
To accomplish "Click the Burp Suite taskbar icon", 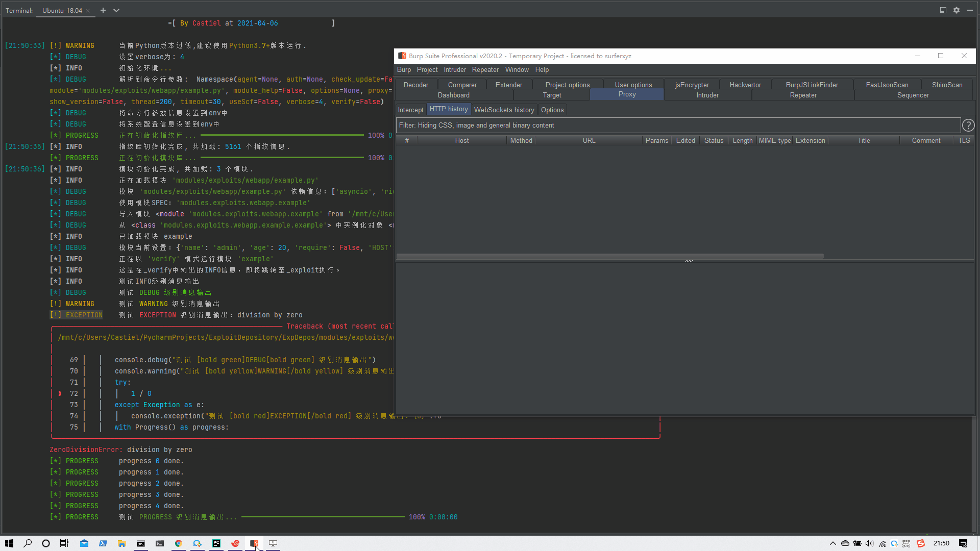I will coord(254,543).
